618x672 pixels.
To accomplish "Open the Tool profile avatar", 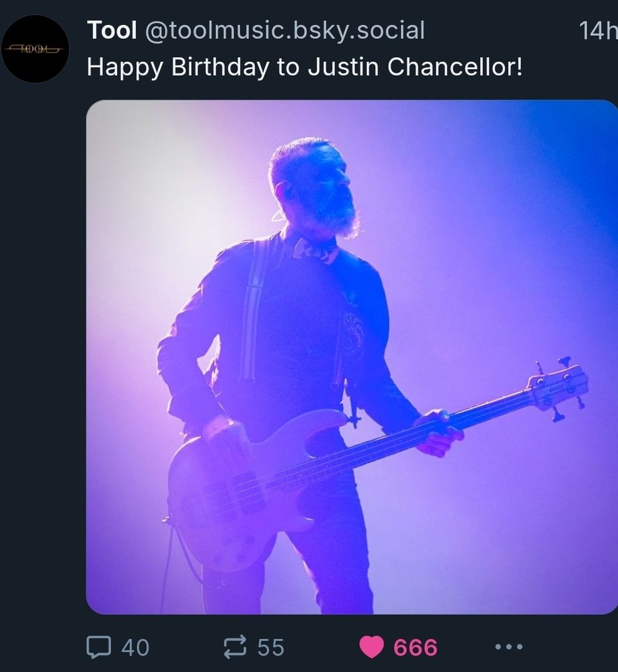I will (35, 48).
